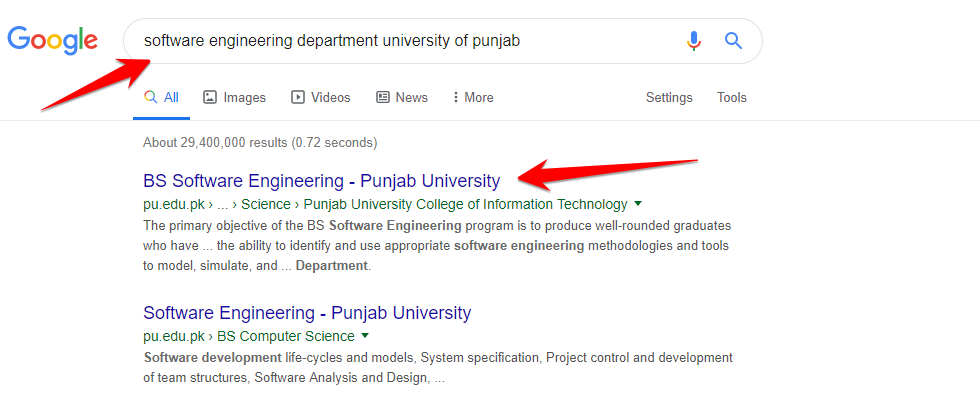Open the More search categories menu
980x412 pixels.
tap(473, 97)
